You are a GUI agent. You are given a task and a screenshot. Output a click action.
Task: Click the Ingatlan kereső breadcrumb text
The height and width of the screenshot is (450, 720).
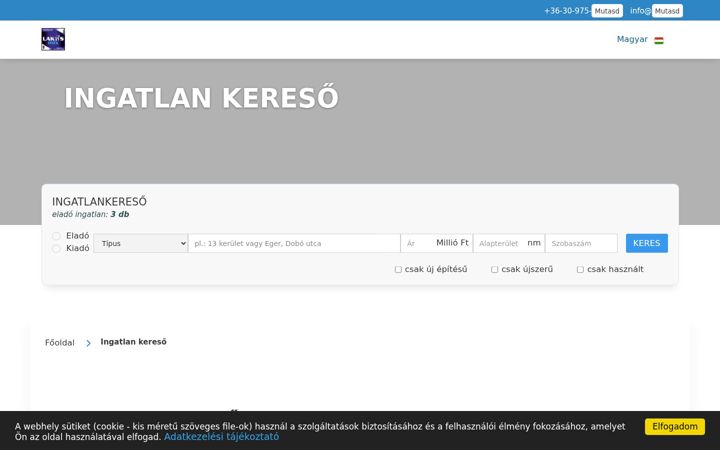tap(134, 342)
